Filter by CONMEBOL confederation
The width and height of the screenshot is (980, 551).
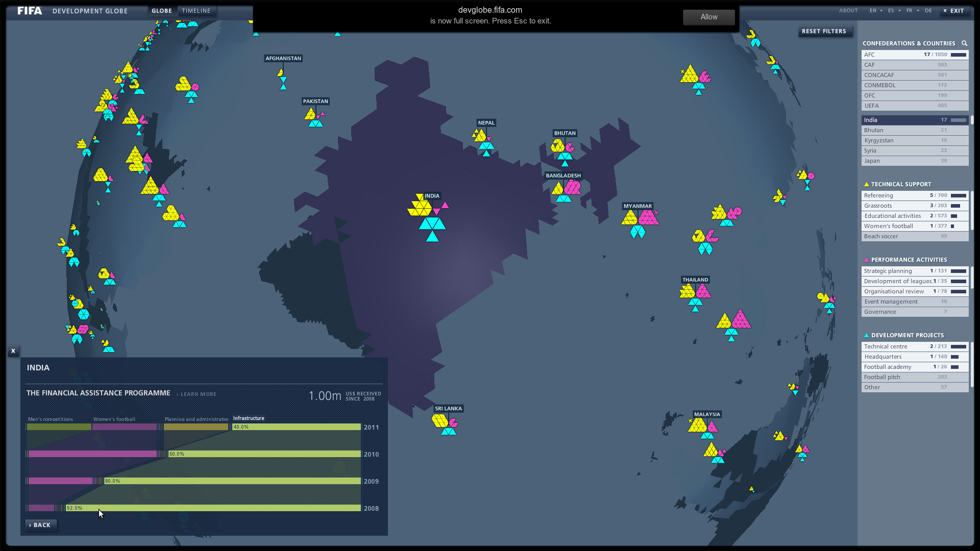tap(915, 85)
